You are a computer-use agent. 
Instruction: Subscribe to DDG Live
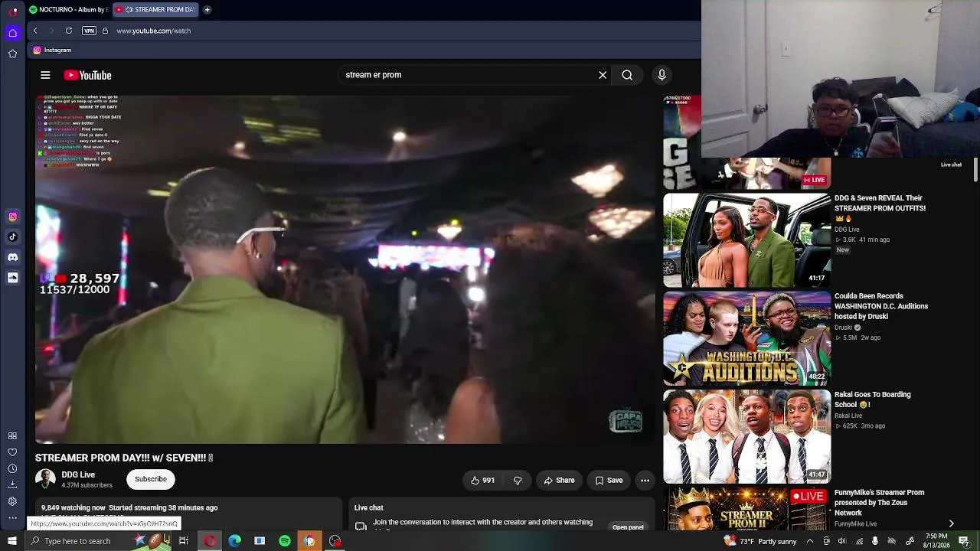pyautogui.click(x=151, y=479)
